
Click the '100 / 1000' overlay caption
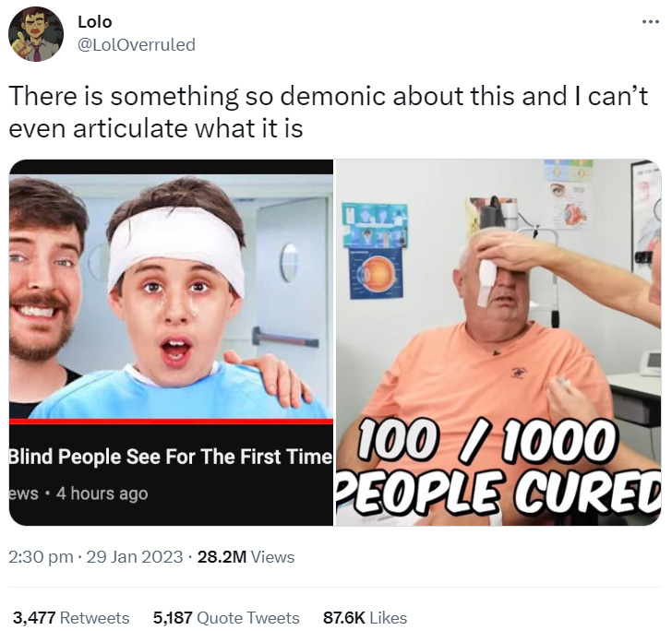485,440
